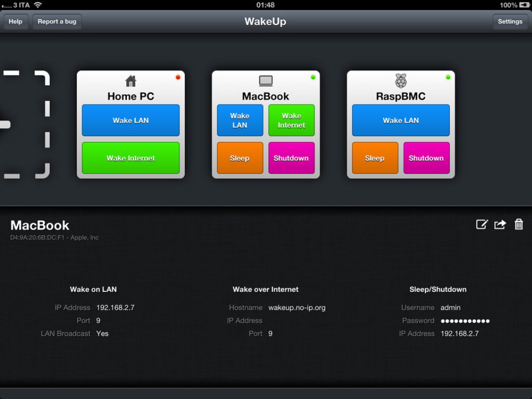Tap the edit pencil icon for MacBook
Viewport: 532px width, 399px height.
pyautogui.click(x=482, y=224)
